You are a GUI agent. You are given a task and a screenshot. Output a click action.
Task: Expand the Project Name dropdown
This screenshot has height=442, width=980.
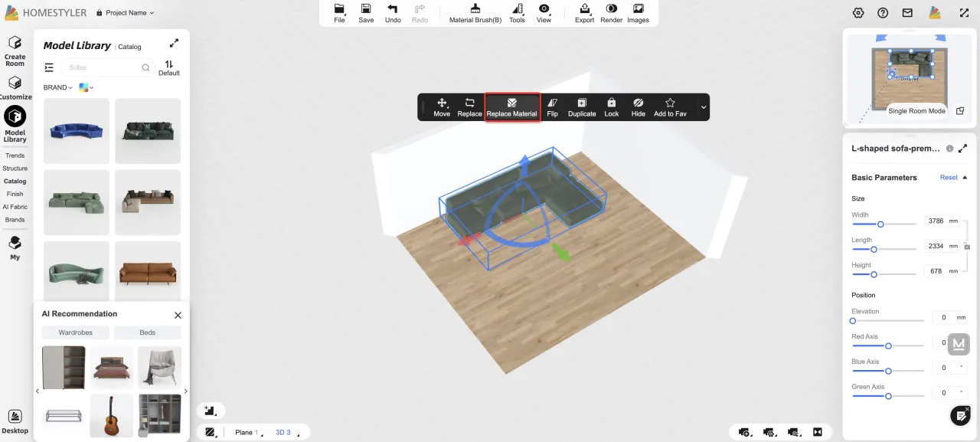click(x=126, y=13)
